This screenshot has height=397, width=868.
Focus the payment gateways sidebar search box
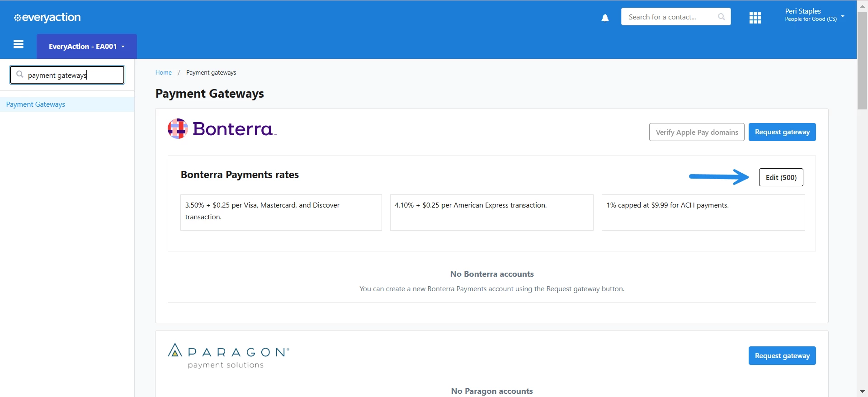pos(67,75)
